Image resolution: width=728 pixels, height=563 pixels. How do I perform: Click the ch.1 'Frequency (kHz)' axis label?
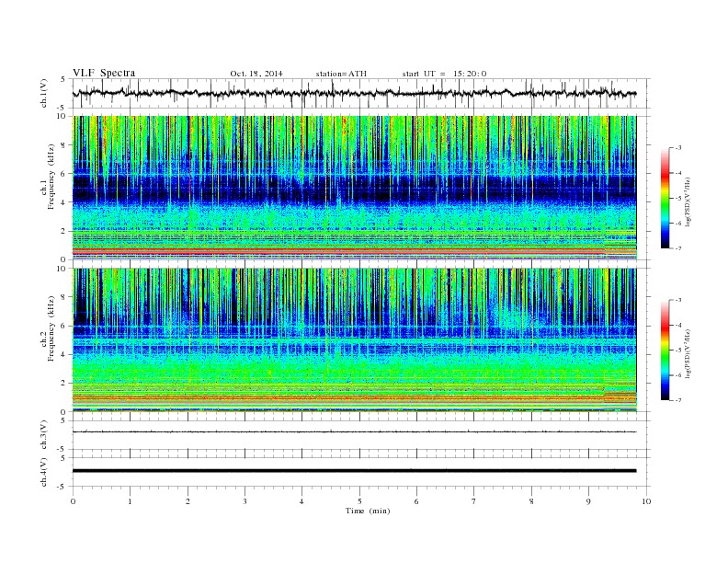click(51, 177)
